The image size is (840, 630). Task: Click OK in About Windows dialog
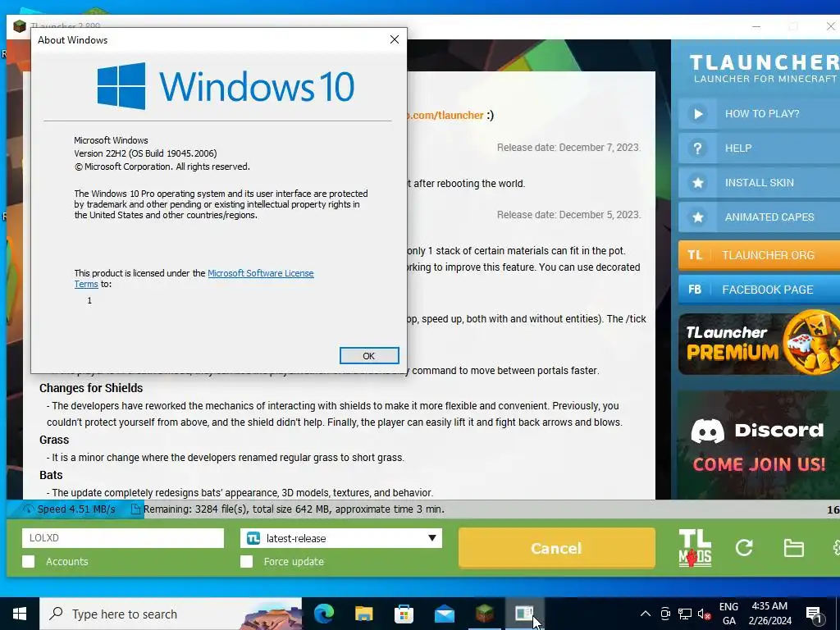point(369,356)
